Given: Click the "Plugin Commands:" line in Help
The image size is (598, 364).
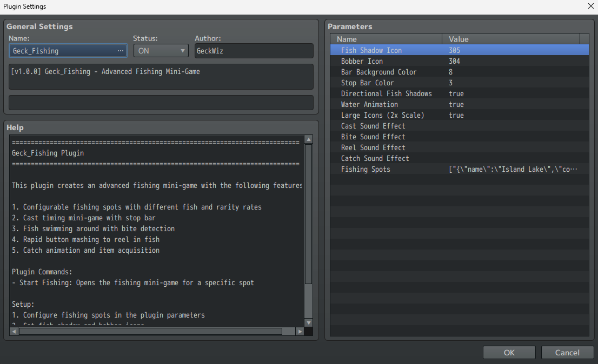Looking at the screenshot, I should (x=42, y=272).
